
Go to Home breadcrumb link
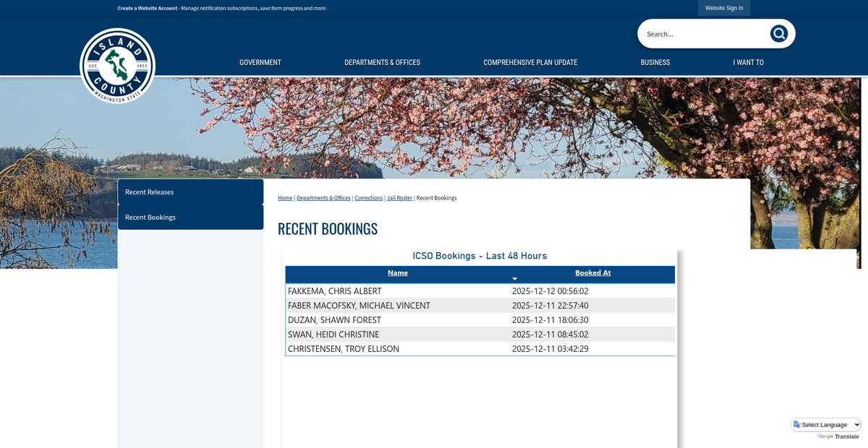click(x=285, y=198)
